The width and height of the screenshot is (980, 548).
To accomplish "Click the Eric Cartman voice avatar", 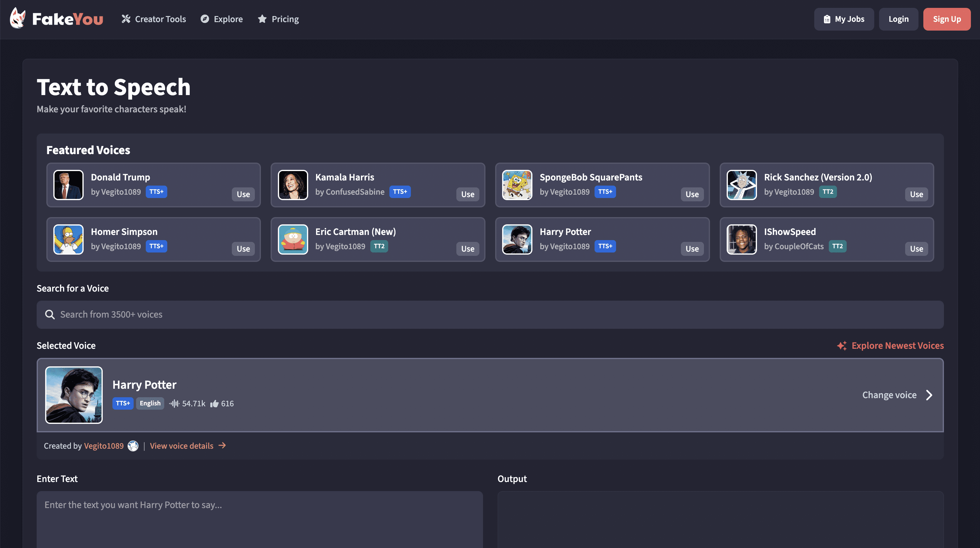I will 293,240.
